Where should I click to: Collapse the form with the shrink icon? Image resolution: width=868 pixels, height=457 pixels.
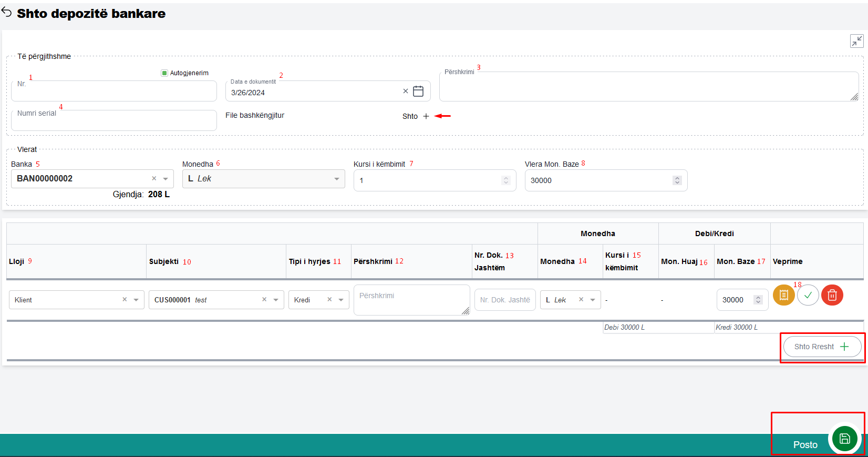tap(856, 41)
